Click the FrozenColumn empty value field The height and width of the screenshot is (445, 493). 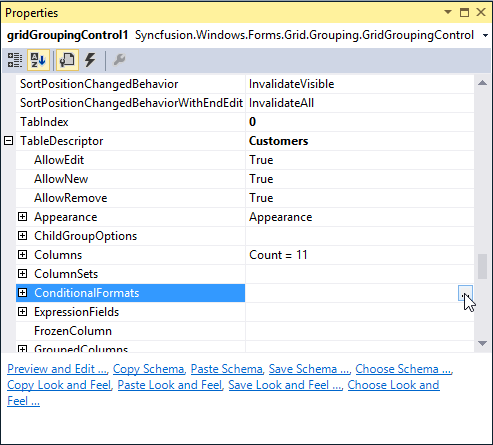360,331
